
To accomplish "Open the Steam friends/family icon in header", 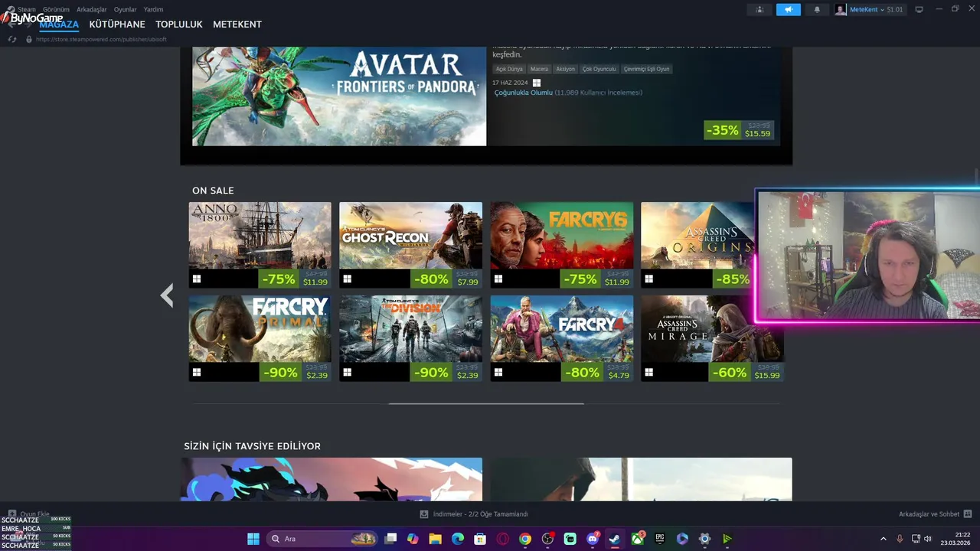I will [759, 9].
